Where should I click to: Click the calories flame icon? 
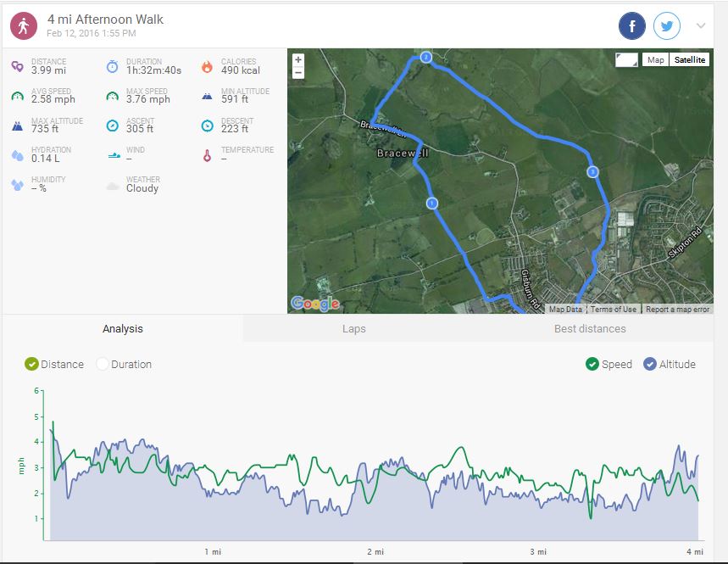(x=207, y=66)
